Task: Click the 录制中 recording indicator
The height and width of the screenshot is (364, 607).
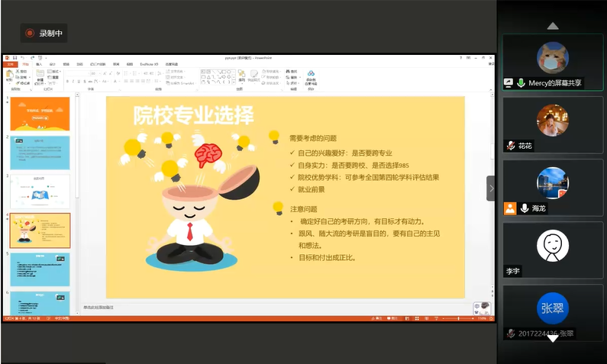Action: point(44,33)
